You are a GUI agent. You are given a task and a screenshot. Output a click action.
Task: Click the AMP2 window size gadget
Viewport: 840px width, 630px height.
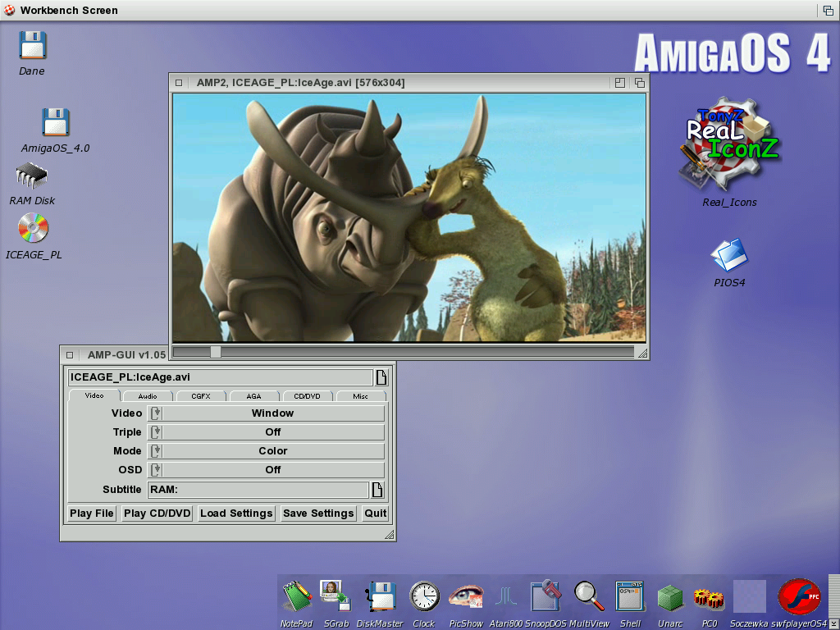642,353
